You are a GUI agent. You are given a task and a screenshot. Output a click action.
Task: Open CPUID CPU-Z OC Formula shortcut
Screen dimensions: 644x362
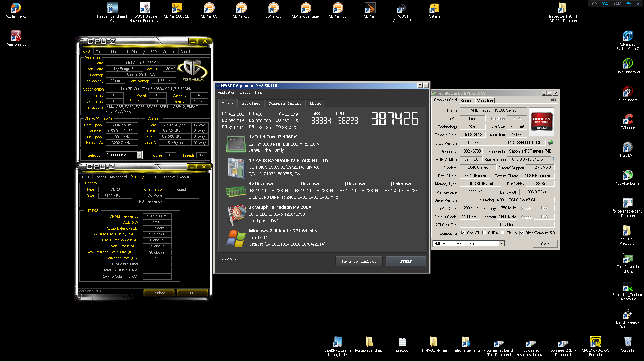click(595, 346)
